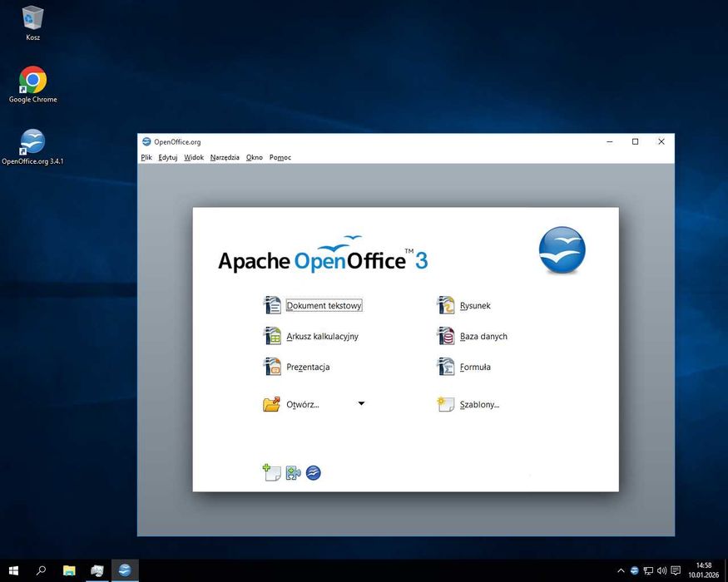
Task: Click the volume speaker tray icon
Action: coord(661,570)
